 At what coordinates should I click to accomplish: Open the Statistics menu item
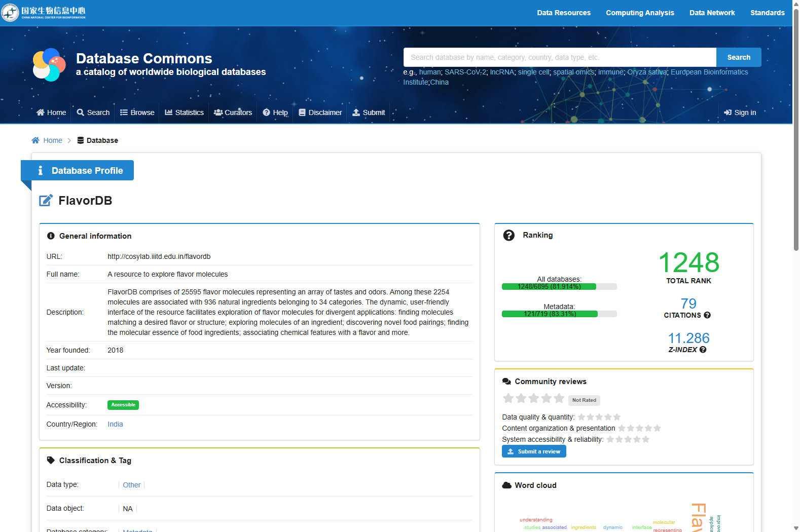[x=185, y=112]
